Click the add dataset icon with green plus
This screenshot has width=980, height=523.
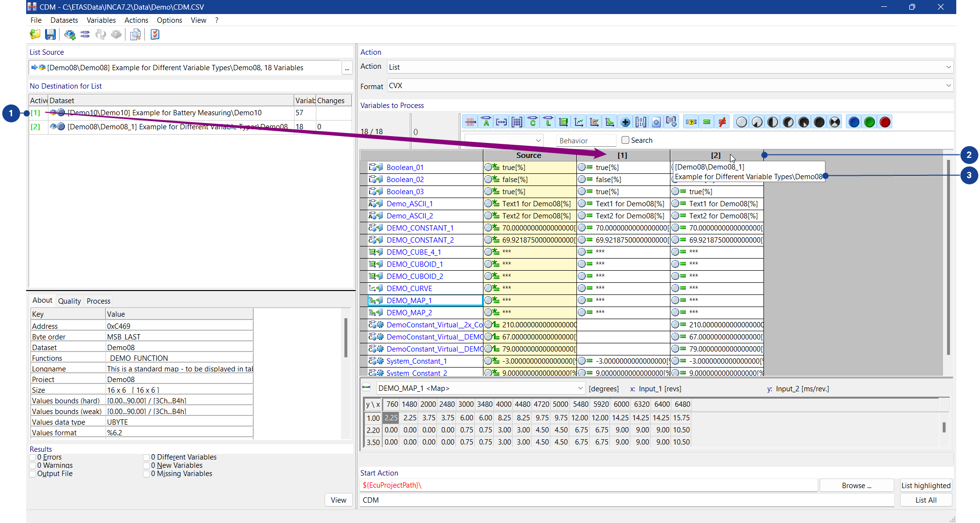coord(70,34)
